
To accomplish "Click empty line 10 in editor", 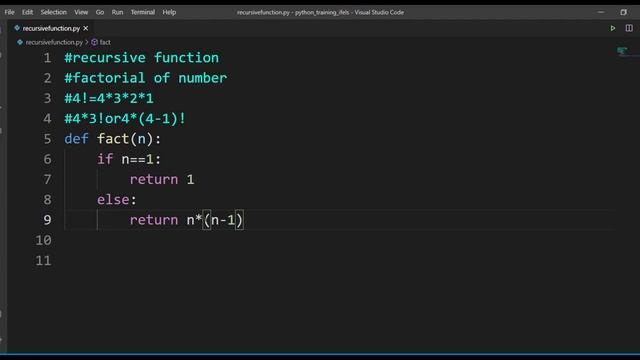I will coord(339,240).
